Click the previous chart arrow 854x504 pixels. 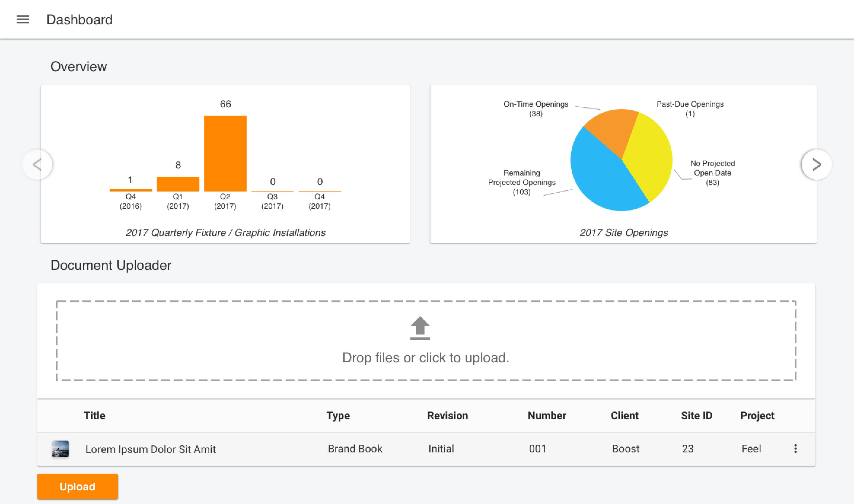[37, 165]
